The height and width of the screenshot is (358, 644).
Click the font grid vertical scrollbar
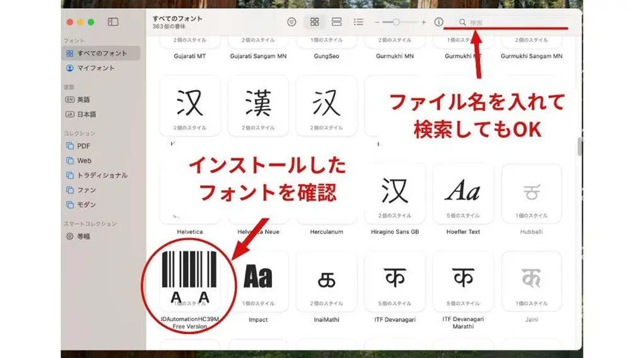pyautogui.click(x=580, y=147)
